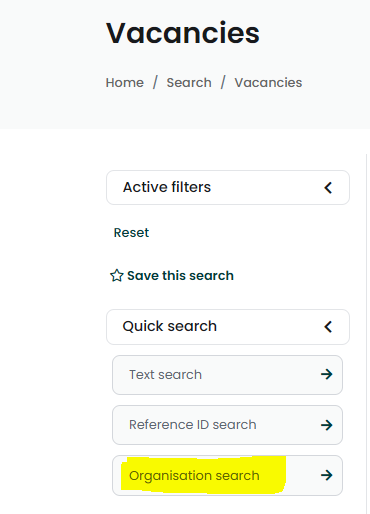
Task: Reset all active filters
Action: point(131,232)
